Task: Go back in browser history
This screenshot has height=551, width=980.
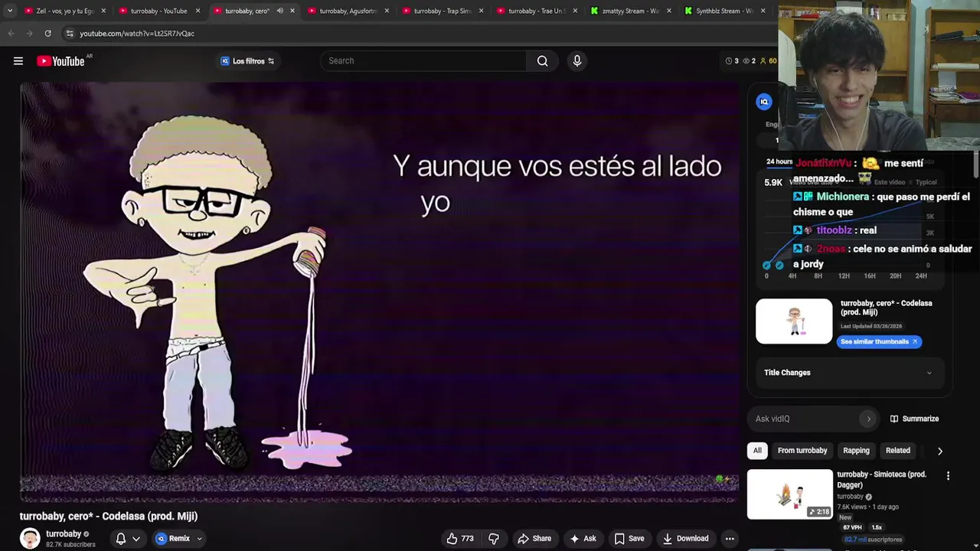Action: click(x=11, y=34)
